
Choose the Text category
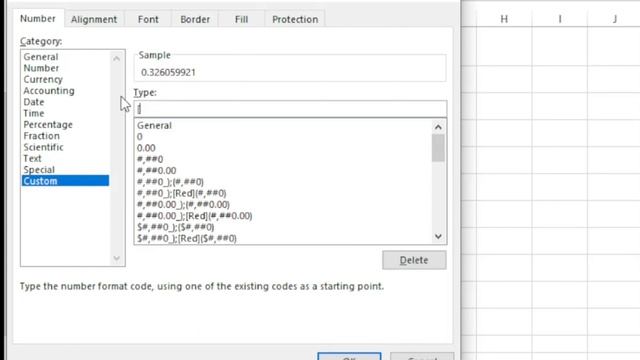32,158
